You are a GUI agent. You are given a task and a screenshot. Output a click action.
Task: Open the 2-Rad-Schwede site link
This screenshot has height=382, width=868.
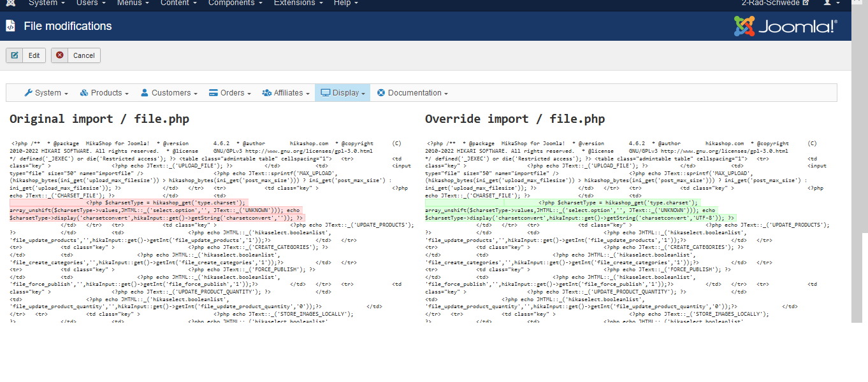(775, 3)
